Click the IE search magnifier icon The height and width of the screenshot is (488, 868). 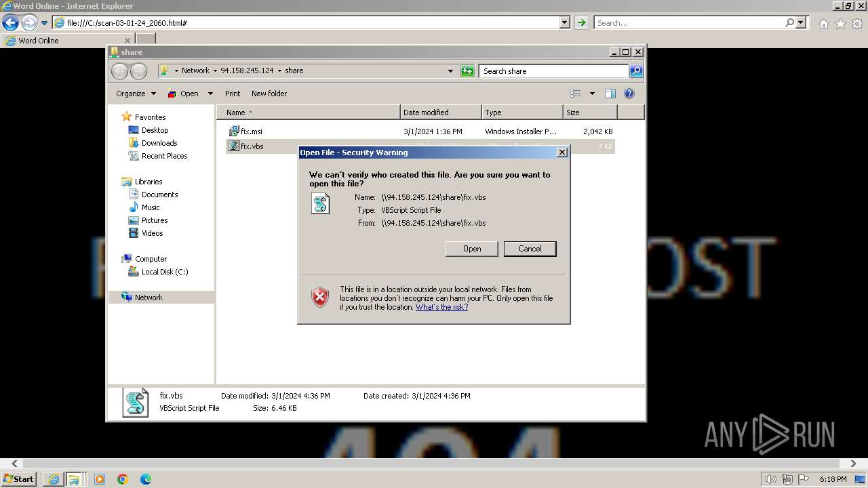pos(789,23)
